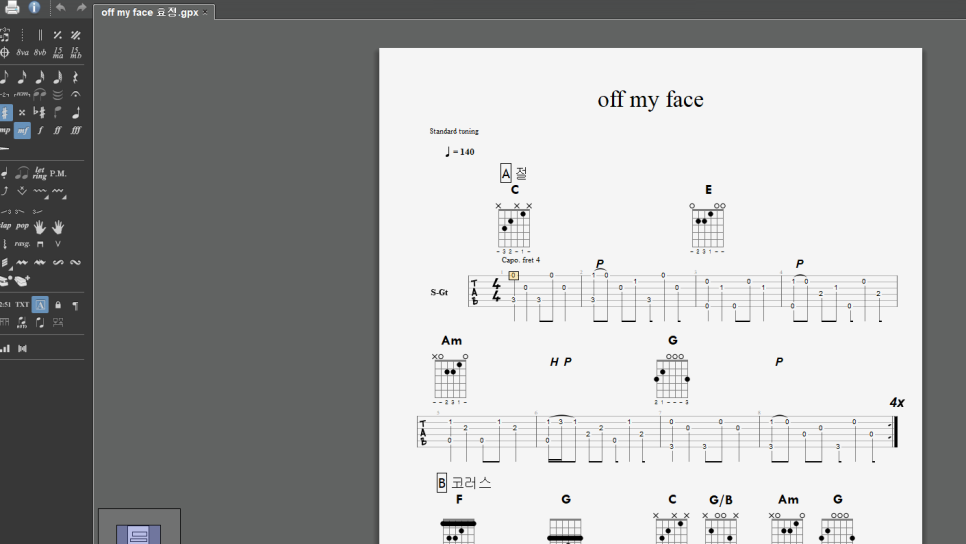The image size is (966, 544).
Task: Insert a TXT text annotation
Action: (22, 304)
